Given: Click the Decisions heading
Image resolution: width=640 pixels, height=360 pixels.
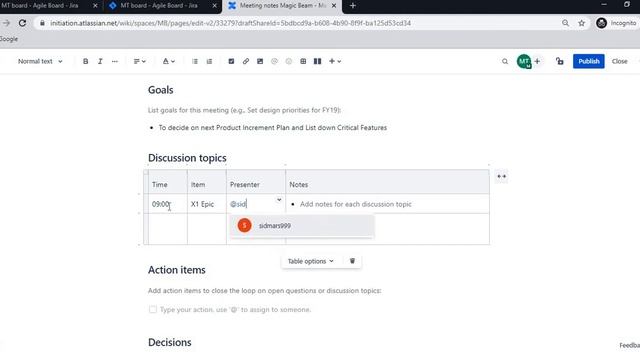Looking at the screenshot, I should (x=169, y=342).
